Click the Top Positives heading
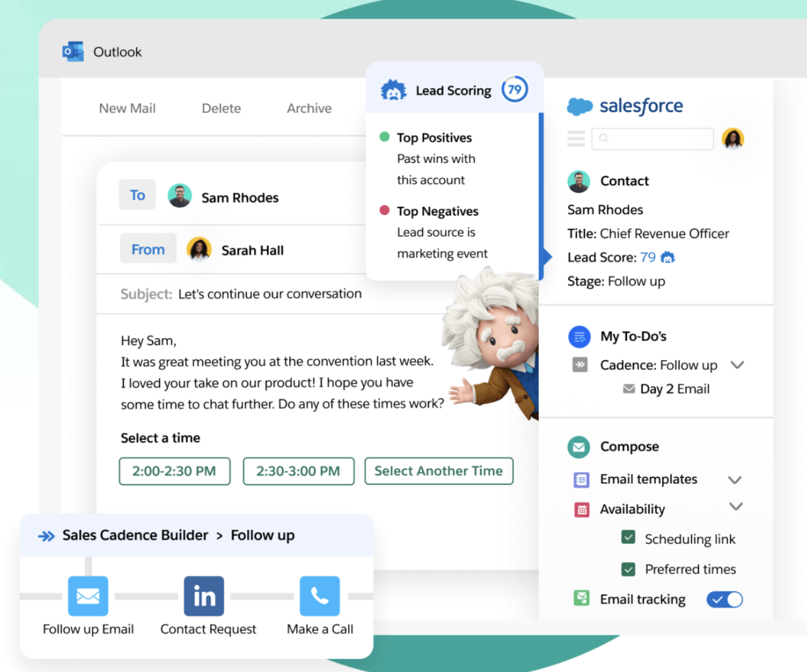The image size is (807, 672). coord(434,137)
